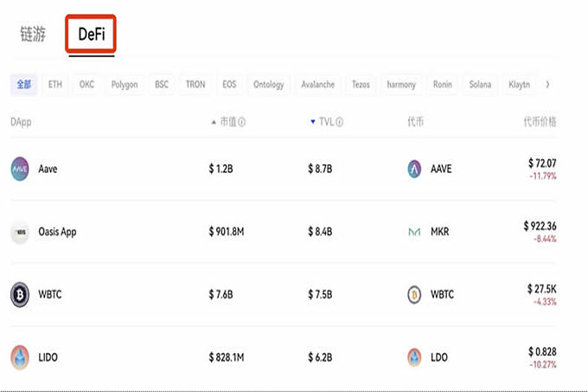The height and width of the screenshot is (392, 588).
Task: Click the info icon next to 市值
Action: [x=242, y=122]
